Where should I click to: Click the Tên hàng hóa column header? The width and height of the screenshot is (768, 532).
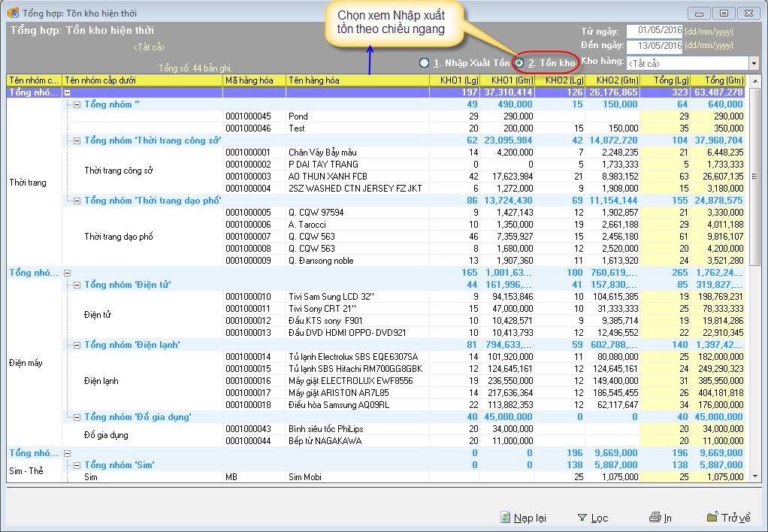357,80
